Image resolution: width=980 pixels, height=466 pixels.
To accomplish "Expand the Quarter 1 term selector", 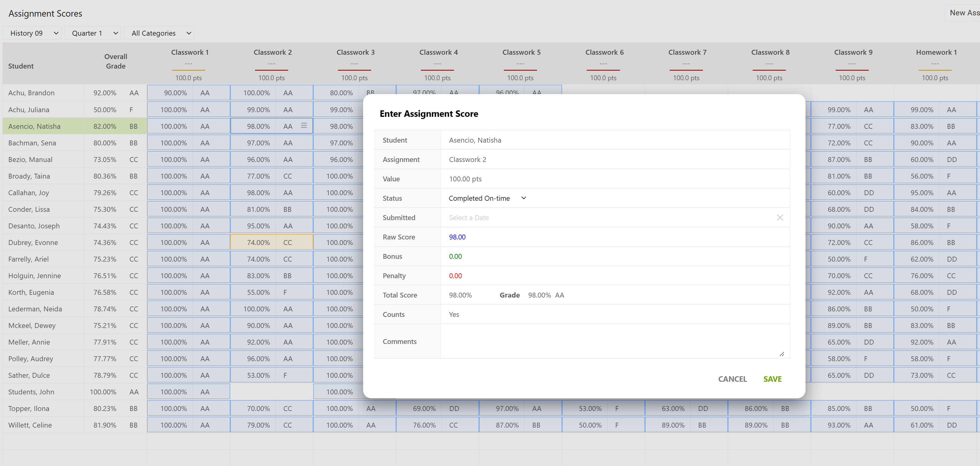I will [93, 33].
